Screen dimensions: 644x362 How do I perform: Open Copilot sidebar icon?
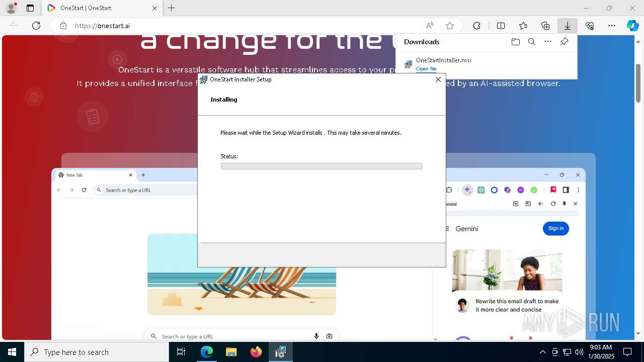(633, 26)
